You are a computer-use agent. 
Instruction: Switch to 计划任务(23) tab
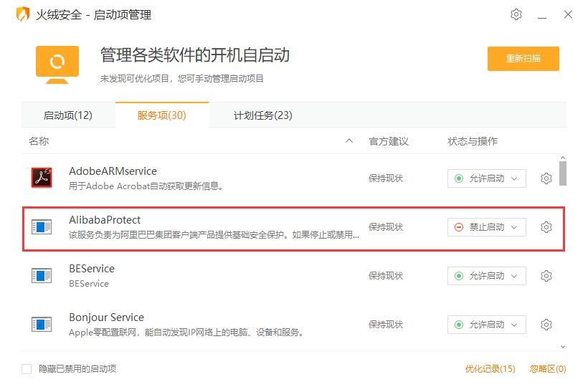point(262,115)
